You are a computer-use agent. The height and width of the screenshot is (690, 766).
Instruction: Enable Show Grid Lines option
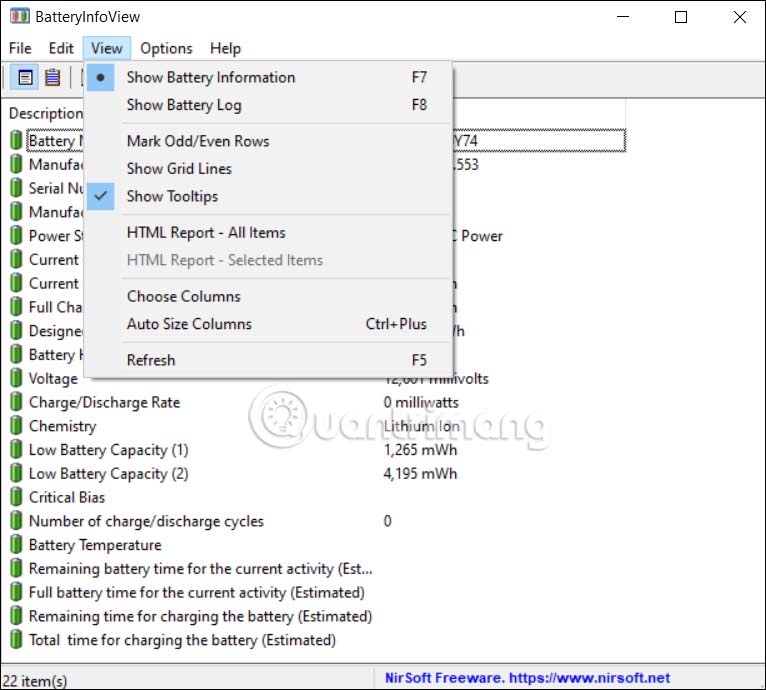tap(268, 169)
